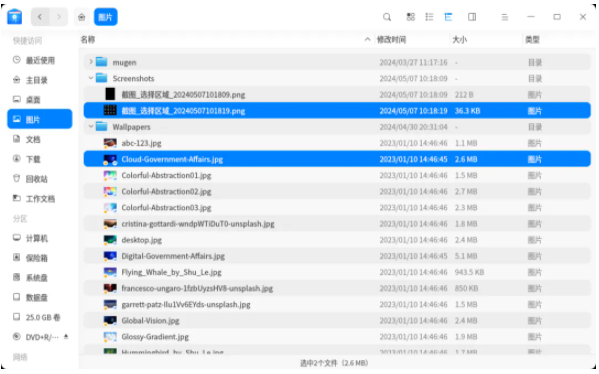Select desktop.jpg thumbnail

110,240
